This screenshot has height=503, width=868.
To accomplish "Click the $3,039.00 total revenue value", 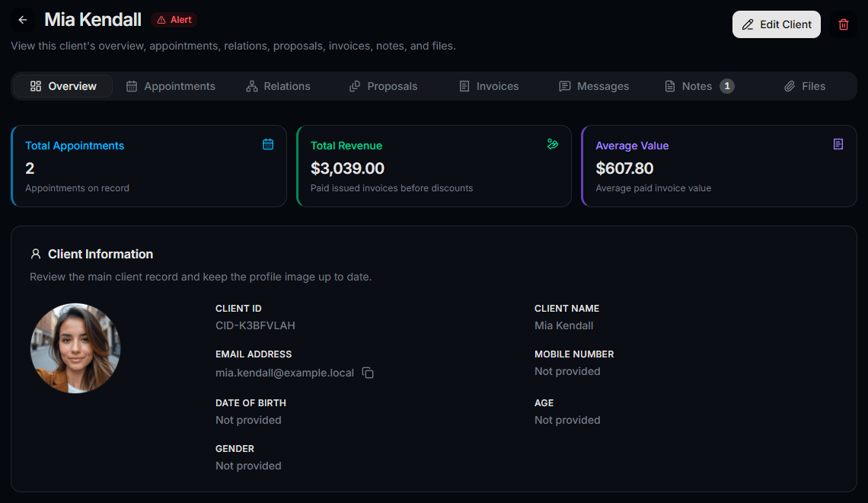I will (x=347, y=168).
